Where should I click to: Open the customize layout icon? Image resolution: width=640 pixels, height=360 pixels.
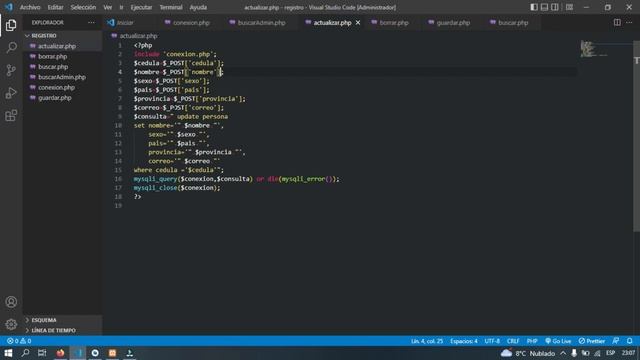[x=569, y=7]
